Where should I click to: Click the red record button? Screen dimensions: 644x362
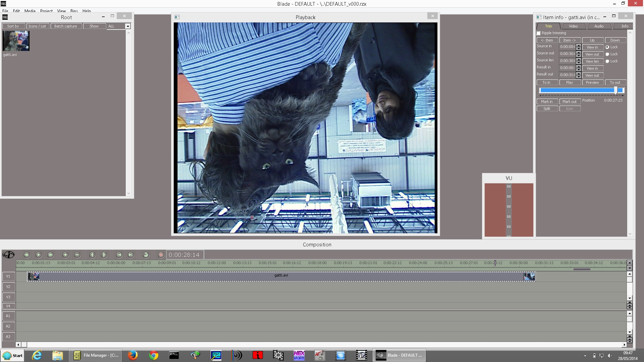[x=161, y=255]
